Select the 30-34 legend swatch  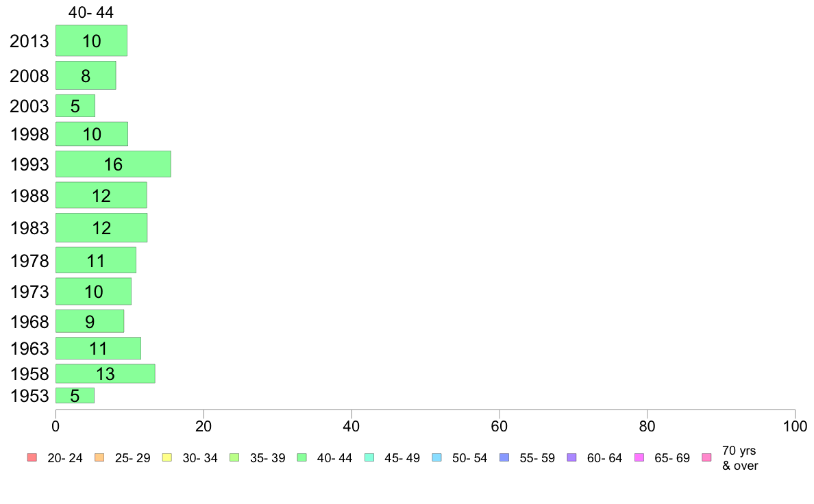click(x=167, y=457)
